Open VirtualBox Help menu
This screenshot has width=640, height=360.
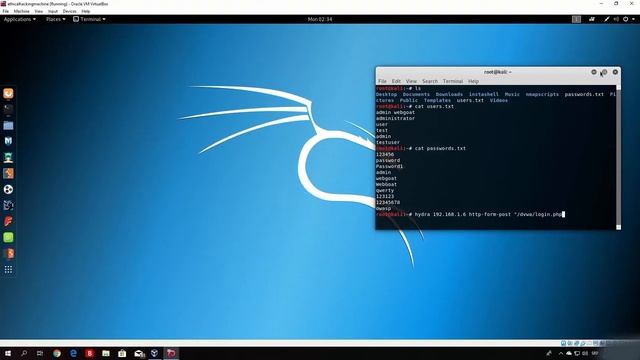pos(86,11)
